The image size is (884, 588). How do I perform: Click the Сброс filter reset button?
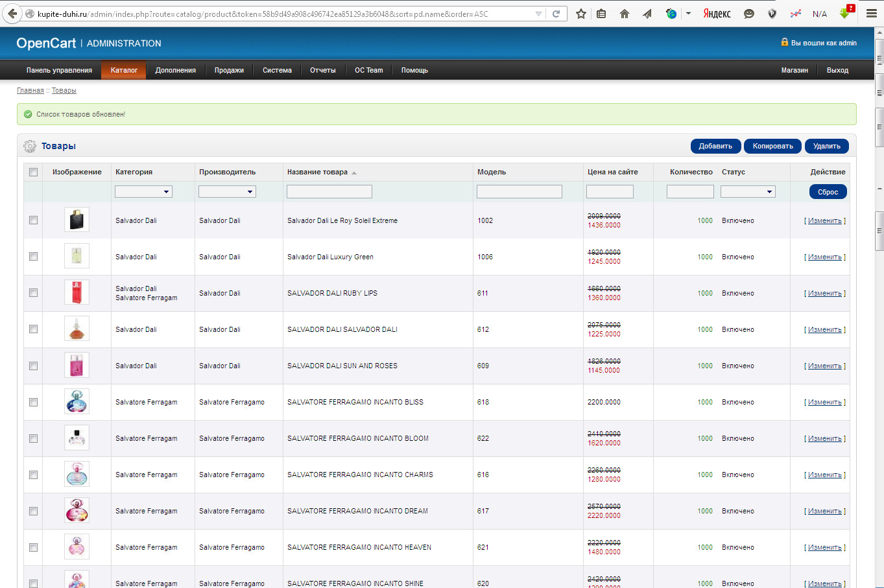(828, 192)
